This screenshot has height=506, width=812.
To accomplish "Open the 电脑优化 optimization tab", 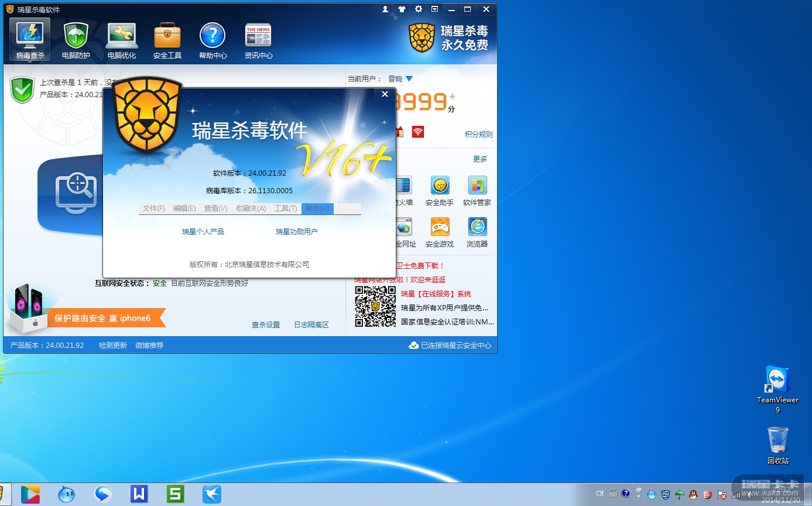I will (122, 40).
